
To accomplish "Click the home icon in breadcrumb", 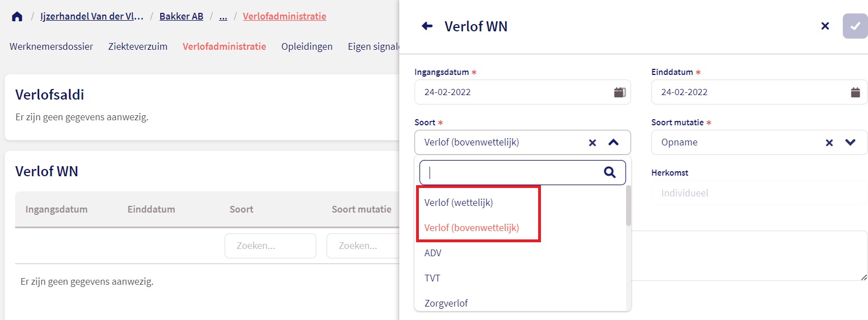I will pos(17,16).
